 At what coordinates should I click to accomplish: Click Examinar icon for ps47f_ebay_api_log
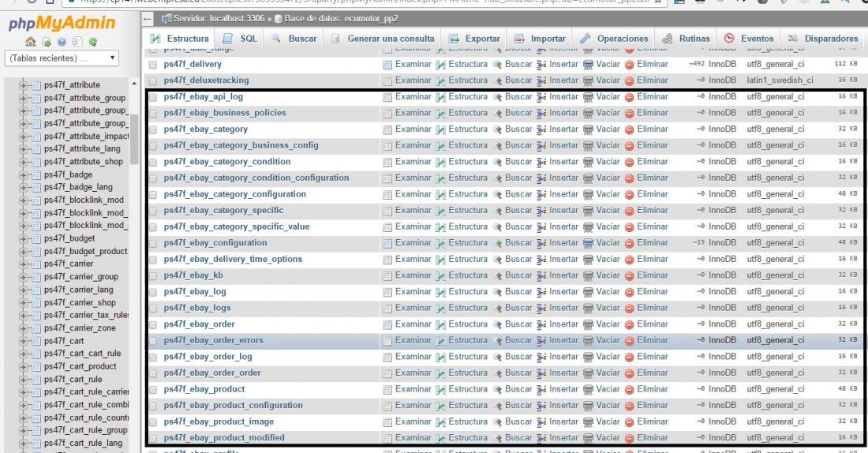(387, 98)
